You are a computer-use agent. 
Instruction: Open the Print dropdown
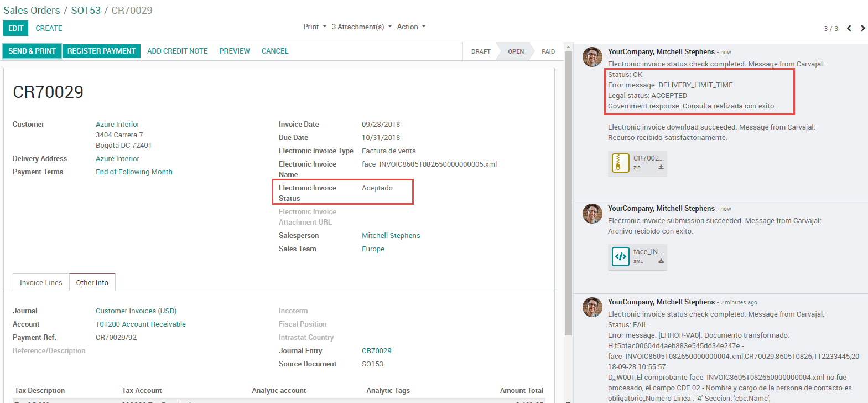point(315,27)
